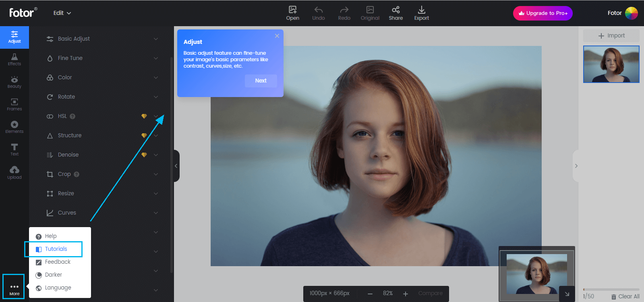Open the Elements panel
Viewport: 644px width, 302px height.
point(14,127)
